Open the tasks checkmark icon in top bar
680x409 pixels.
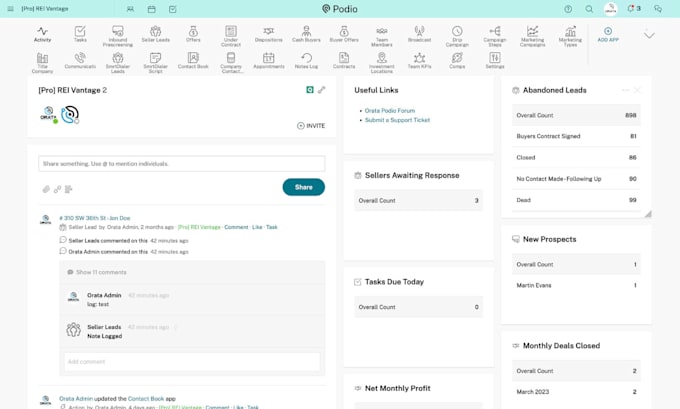173,9
